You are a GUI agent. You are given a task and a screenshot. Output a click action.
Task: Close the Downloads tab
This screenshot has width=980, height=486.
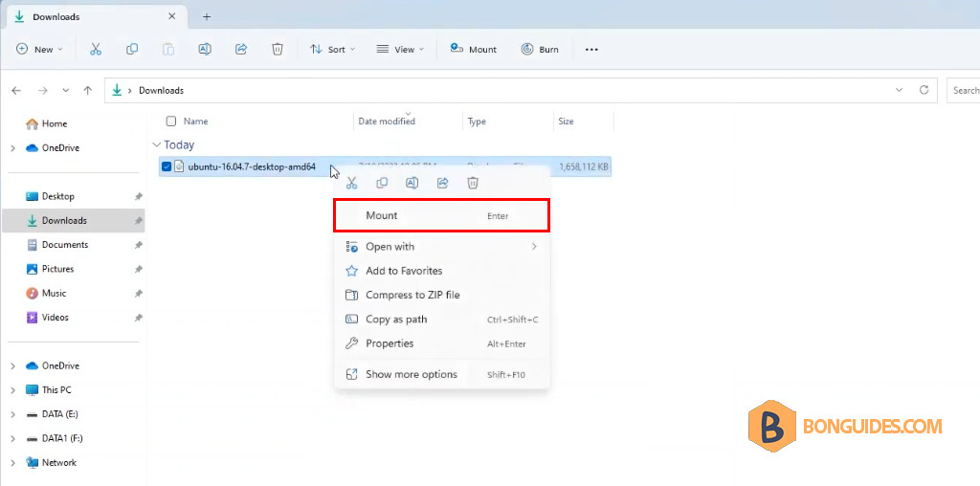pyautogui.click(x=172, y=17)
